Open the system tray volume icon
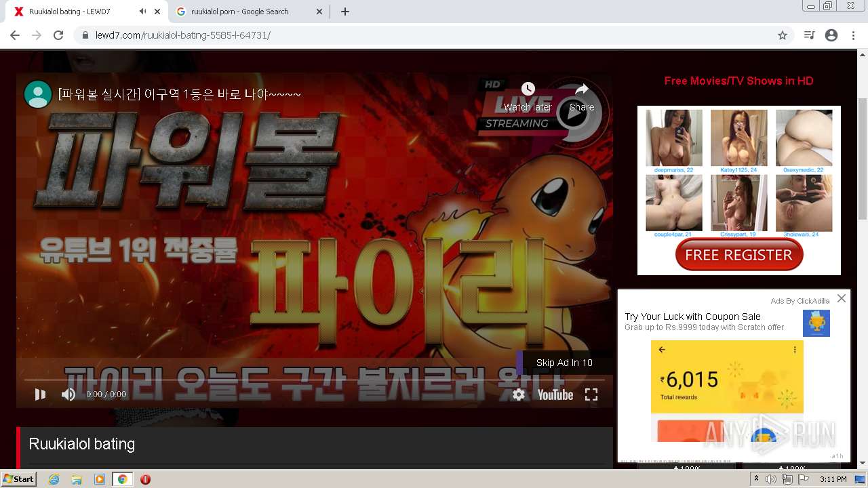The image size is (868, 488). pos(771,479)
